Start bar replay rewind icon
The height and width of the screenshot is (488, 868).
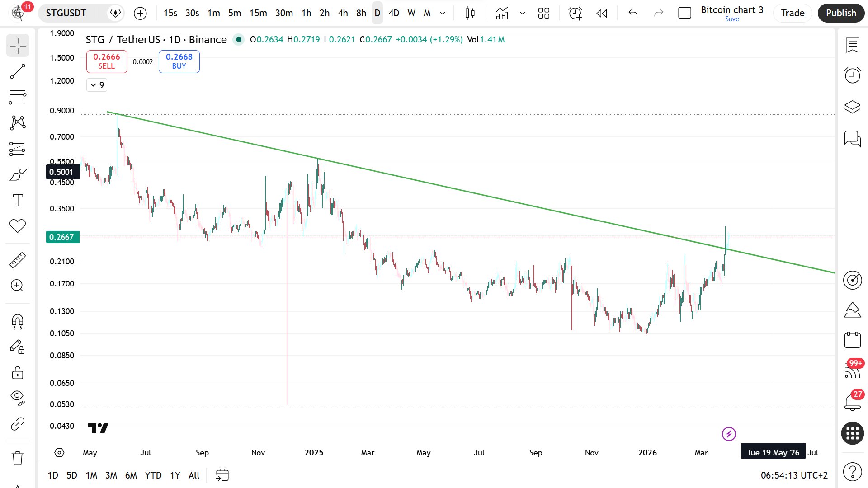pyautogui.click(x=602, y=13)
